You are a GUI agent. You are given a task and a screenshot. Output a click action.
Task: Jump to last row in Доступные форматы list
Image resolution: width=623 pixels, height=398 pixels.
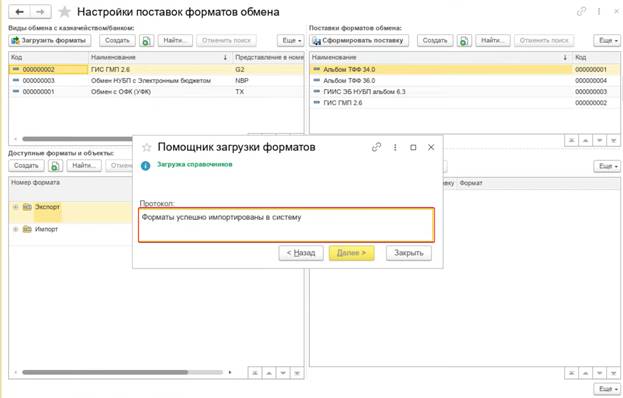(x=297, y=373)
